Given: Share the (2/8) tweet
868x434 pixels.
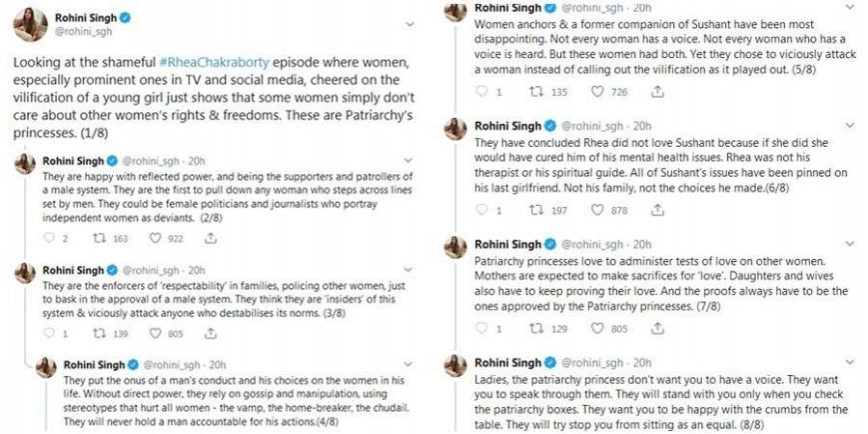Looking at the screenshot, I should pos(208,236).
